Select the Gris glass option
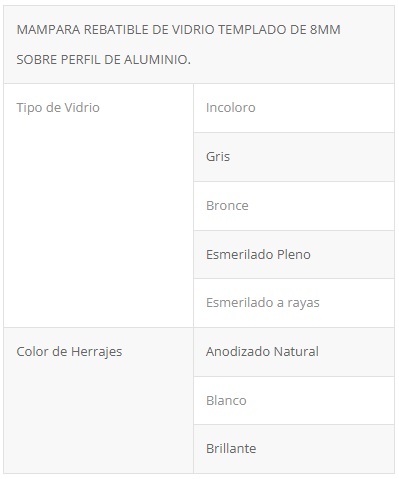 tap(294, 157)
